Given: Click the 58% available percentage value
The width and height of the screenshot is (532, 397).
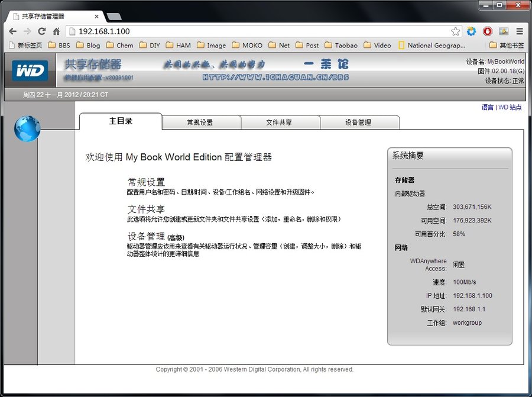Looking at the screenshot, I should pyautogui.click(x=459, y=234).
